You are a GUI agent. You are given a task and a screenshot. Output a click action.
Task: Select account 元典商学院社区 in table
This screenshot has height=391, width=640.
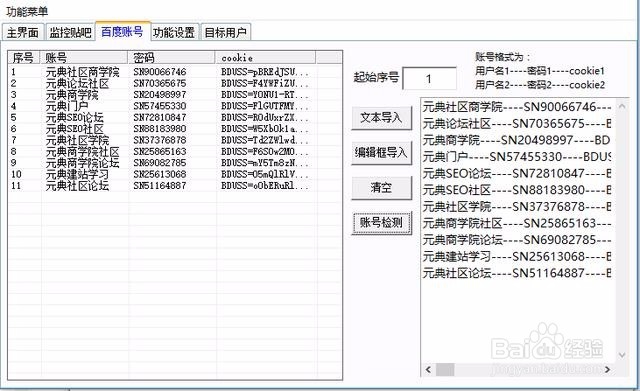point(82,152)
